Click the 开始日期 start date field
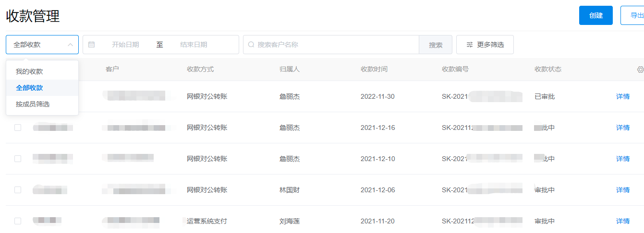The width and height of the screenshot is (644, 233). [x=125, y=45]
